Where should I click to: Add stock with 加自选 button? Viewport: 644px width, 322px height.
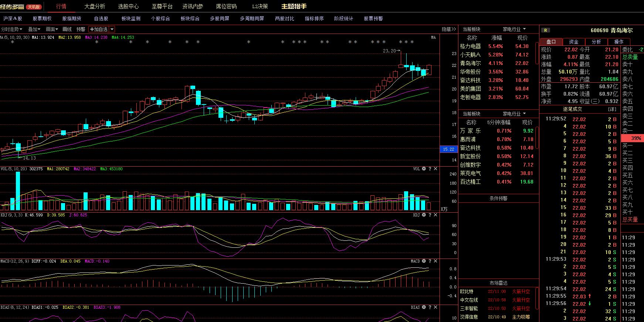click(99, 29)
